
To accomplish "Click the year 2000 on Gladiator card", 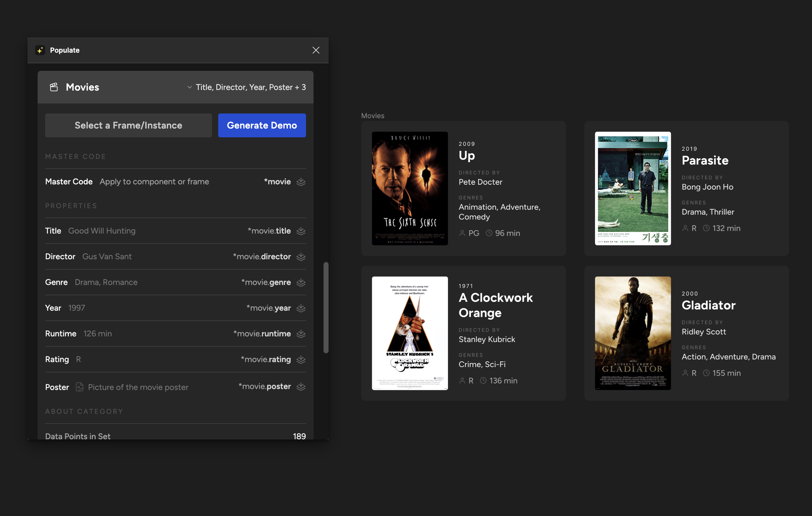I will pos(690,294).
